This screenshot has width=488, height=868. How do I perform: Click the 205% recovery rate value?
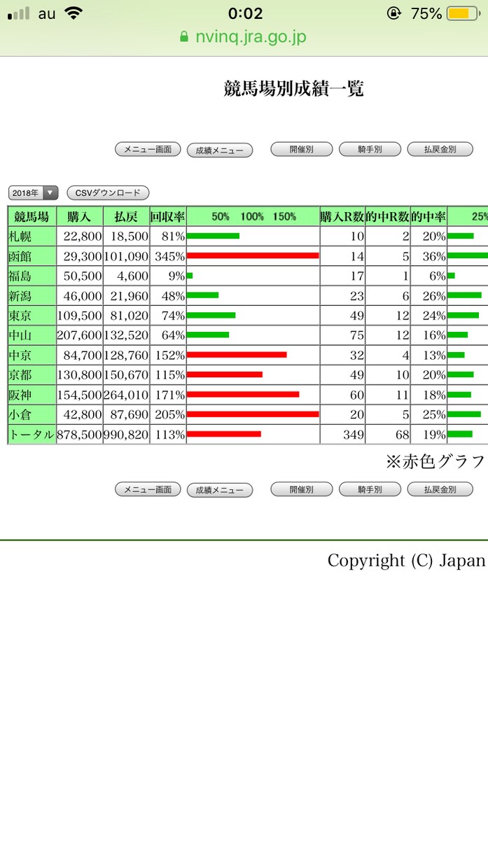pyautogui.click(x=169, y=414)
